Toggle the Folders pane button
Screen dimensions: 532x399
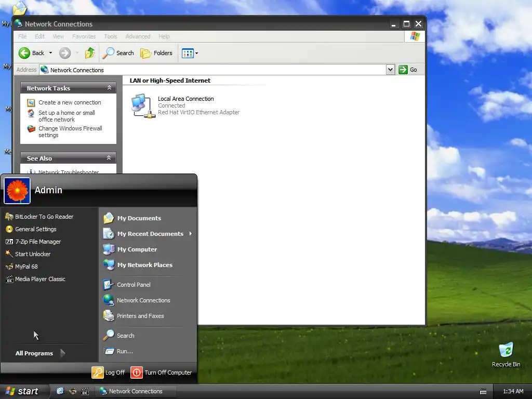click(156, 53)
